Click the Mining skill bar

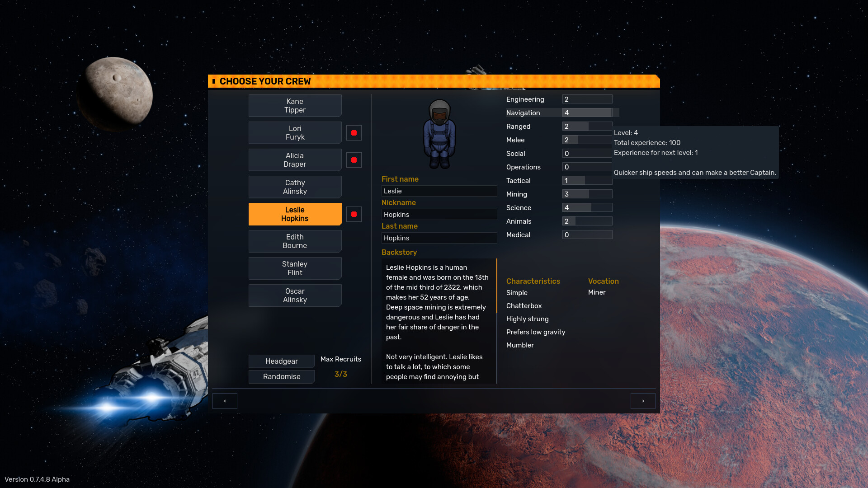click(587, 194)
